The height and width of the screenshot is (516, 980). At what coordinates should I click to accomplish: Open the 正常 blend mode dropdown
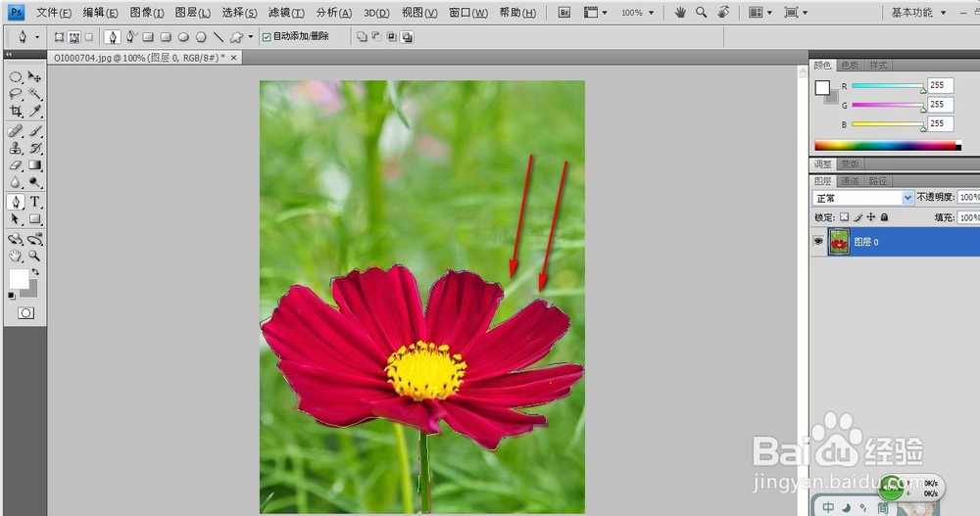(x=862, y=198)
